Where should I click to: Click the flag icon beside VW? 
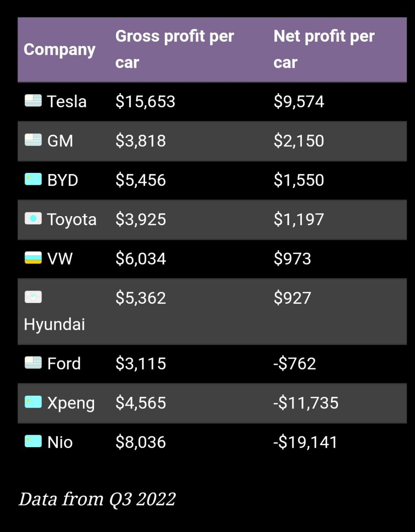(33, 258)
